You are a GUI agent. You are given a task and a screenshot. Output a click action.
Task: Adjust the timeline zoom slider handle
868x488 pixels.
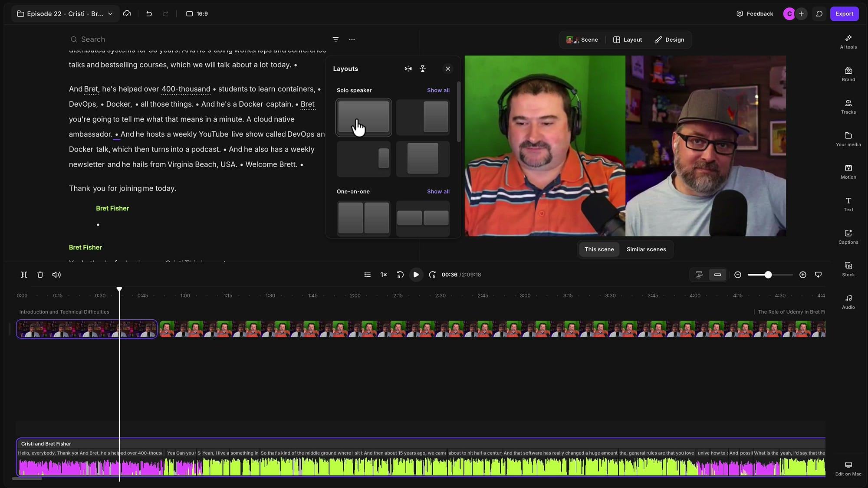768,275
